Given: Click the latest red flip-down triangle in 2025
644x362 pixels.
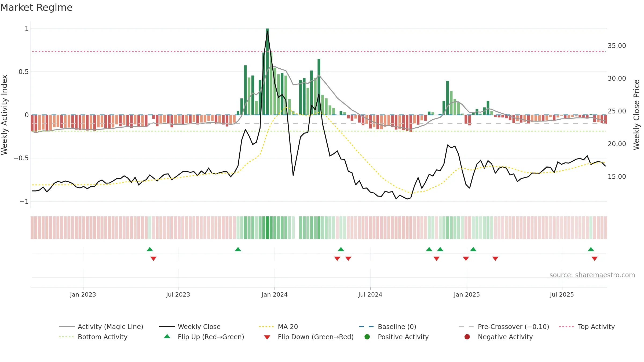Looking at the screenshot, I should (595, 258).
